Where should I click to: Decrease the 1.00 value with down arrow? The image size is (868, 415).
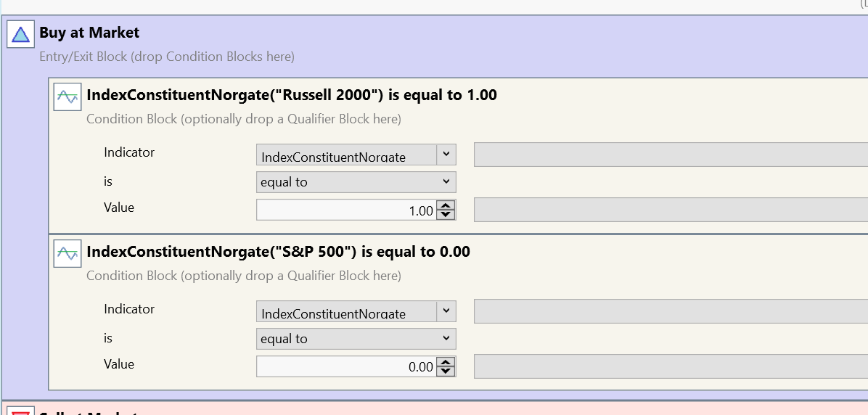[447, 215]
